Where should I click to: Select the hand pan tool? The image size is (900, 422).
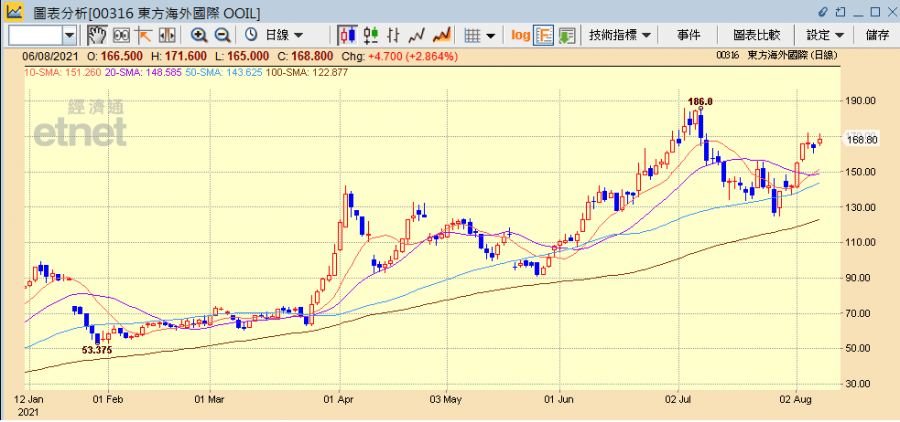click(97, 35)
